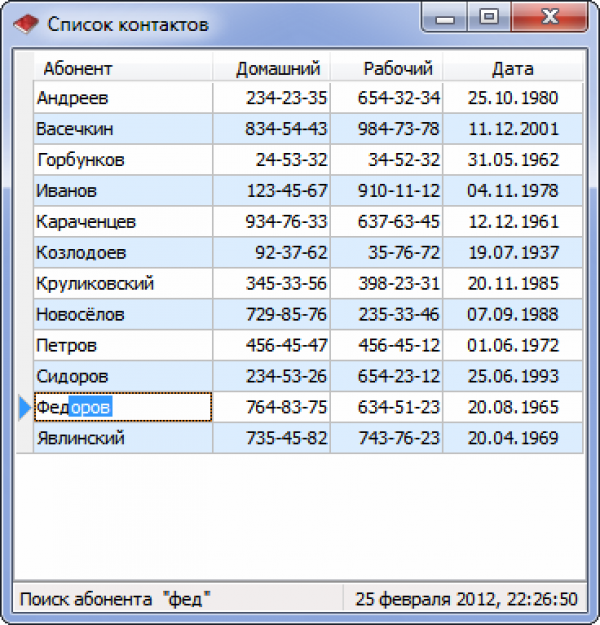This screenshot has width=600, height=625.
Task: Click work phone 398-23-31
Action: [x=387, y=283]
